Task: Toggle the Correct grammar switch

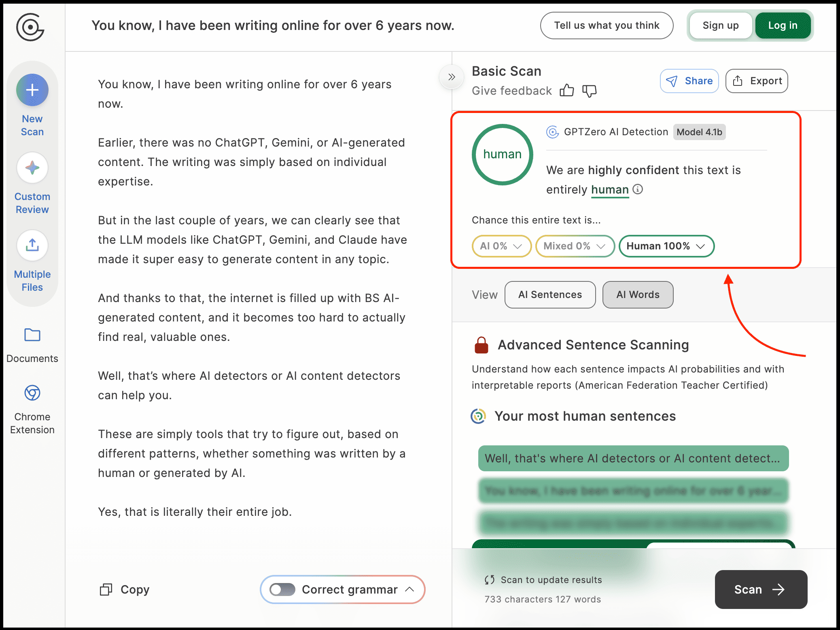Action: point(282,590)
